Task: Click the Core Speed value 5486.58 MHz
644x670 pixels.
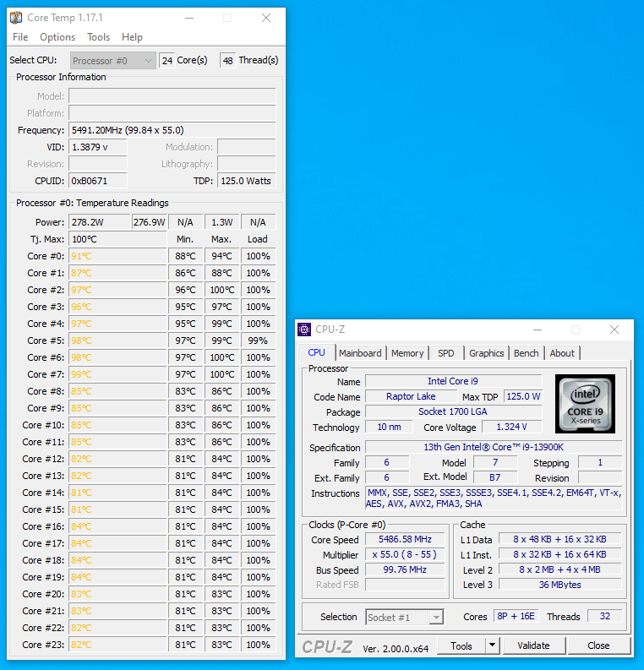Action: point(405,539)
